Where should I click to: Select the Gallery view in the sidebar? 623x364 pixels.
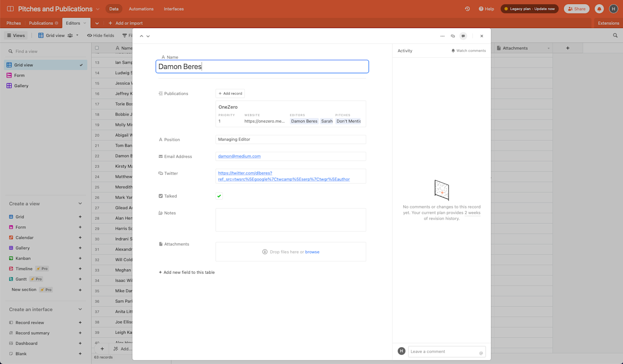point(45,86)
